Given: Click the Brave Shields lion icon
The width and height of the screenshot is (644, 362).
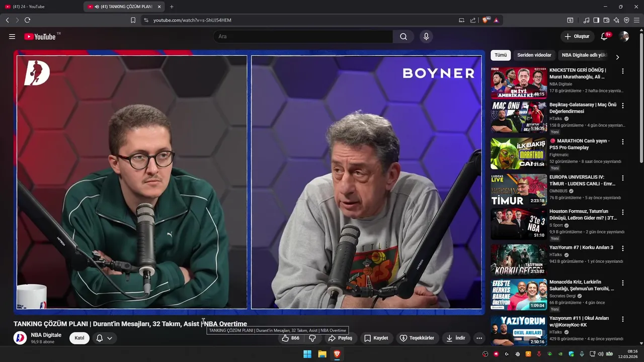Looking at the screenshot, I should (x=486, y=20).
